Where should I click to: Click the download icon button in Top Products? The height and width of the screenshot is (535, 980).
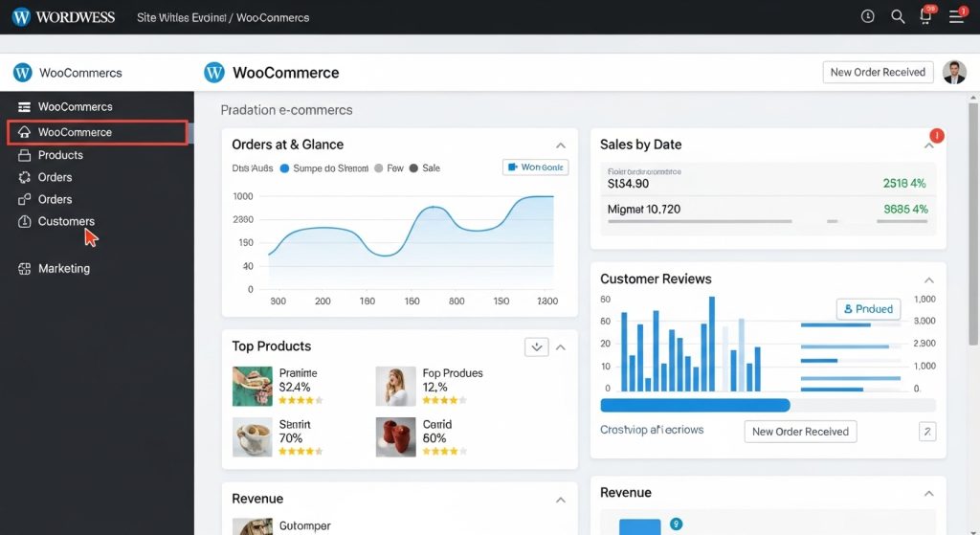pos(536,346)
